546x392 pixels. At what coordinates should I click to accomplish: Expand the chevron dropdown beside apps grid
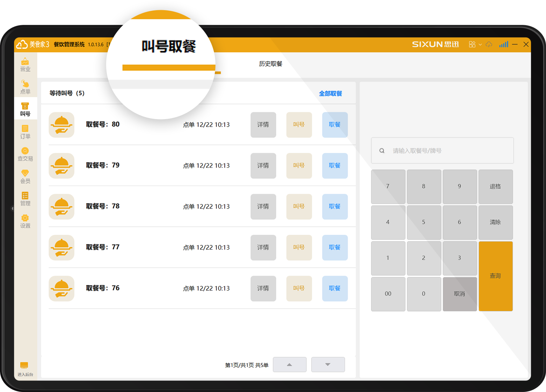click(x=479, y=44)
